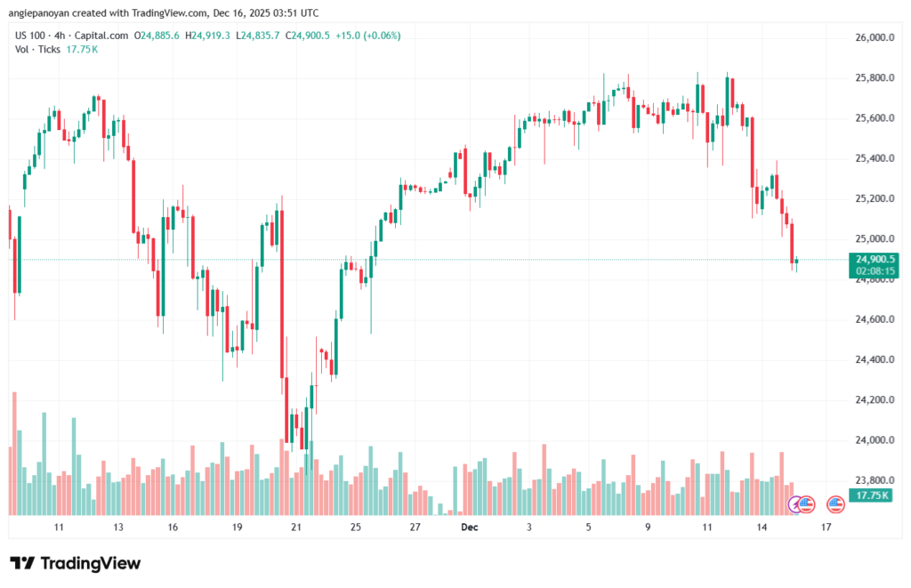Screen dimensions: 911x588
Task: Click the 17 date label on the time axis
Action: tap(826, 528)
